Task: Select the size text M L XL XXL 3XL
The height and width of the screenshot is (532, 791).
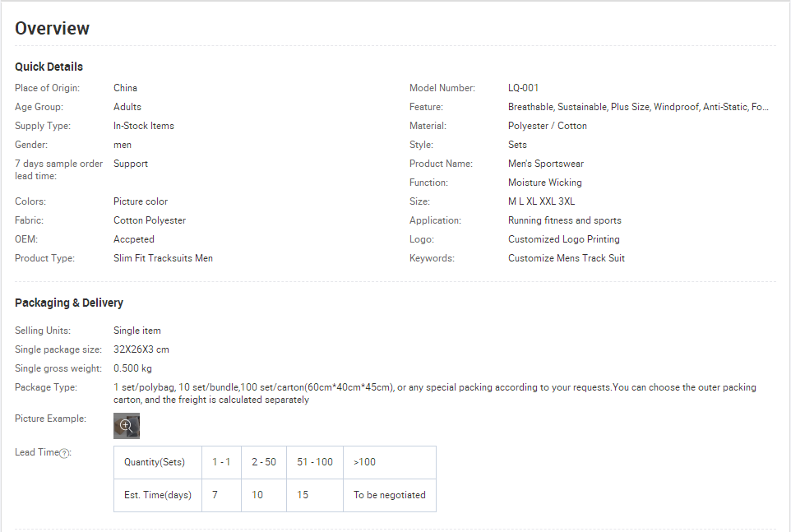Action: (541, 201)
